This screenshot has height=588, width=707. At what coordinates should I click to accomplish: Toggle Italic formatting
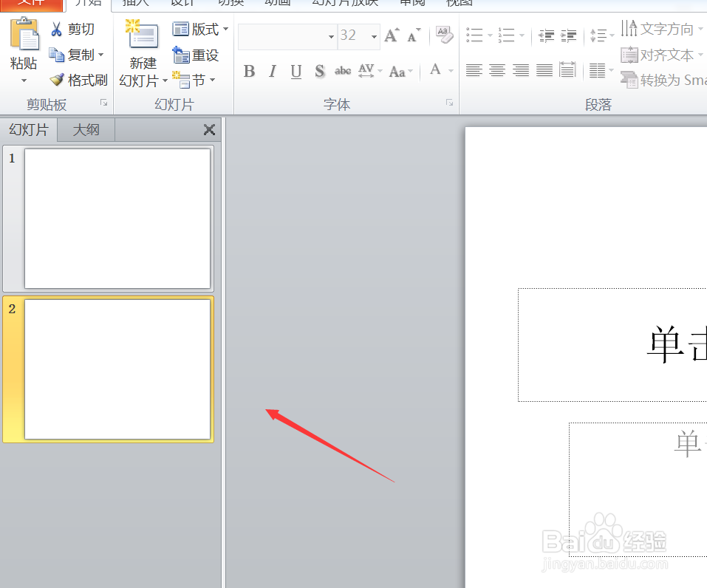273,71
